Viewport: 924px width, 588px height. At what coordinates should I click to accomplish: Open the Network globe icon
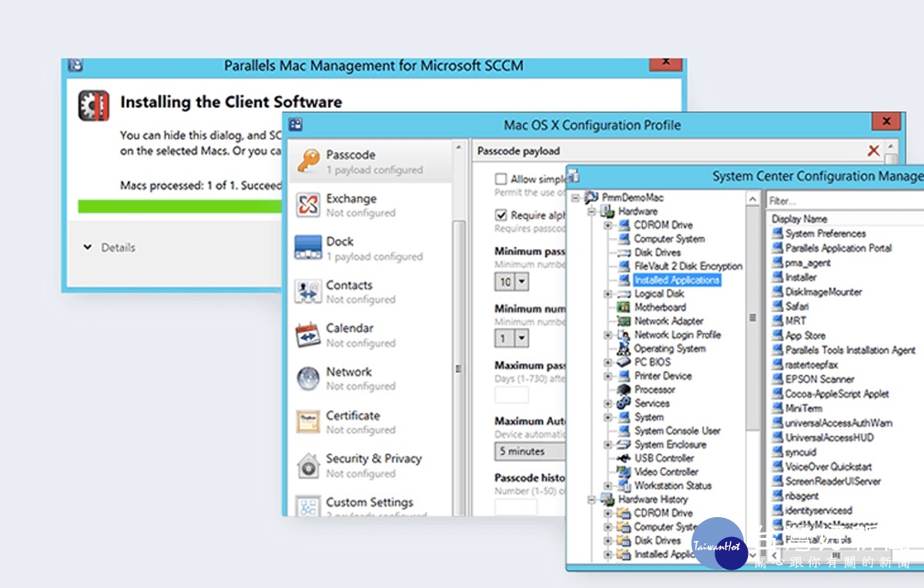point(308,378)
